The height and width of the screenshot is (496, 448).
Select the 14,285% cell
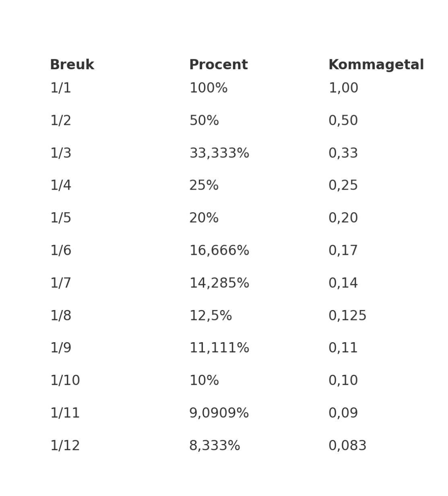(x=219, y=283)
